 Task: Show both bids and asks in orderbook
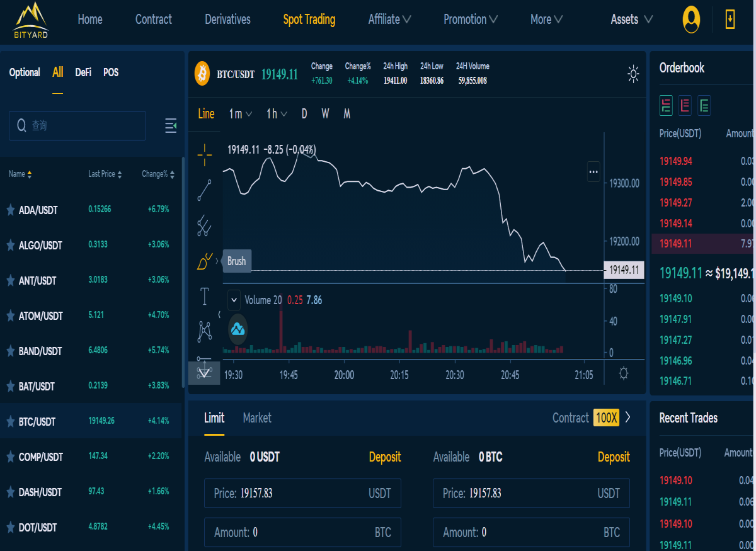tap(666, 106)
